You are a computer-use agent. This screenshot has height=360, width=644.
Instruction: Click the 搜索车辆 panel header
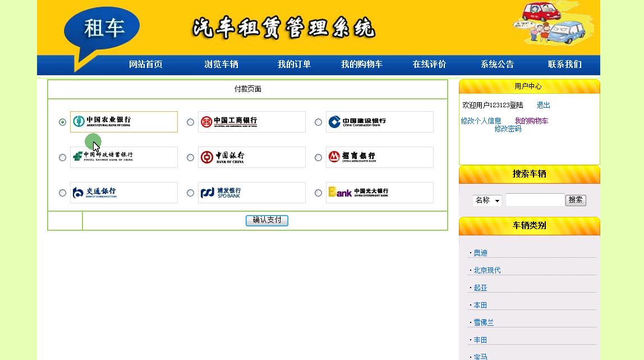530,174
